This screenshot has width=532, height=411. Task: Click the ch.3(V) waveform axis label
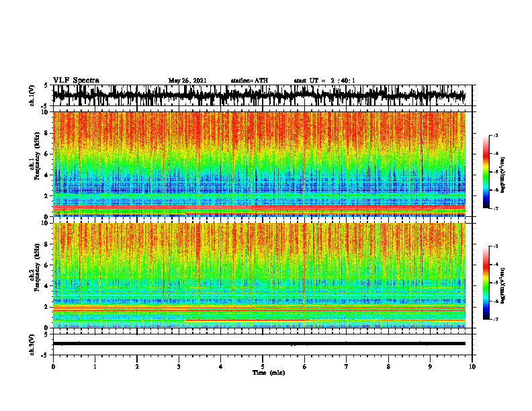(32, 345)
